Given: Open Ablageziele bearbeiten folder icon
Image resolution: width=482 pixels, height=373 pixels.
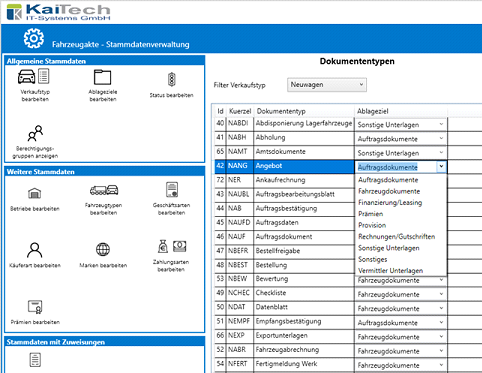Looking at the screenshot, I should tap(102, 77).
